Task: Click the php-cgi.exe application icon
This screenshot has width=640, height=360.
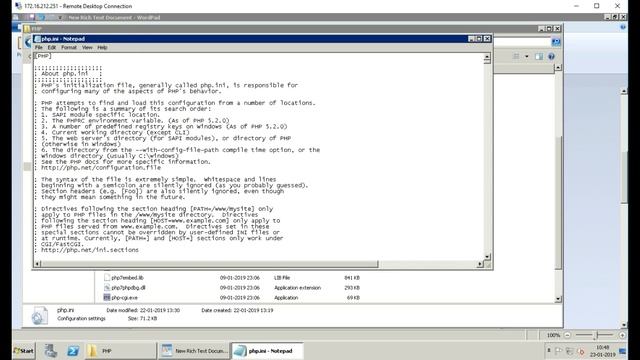Action: click(107, 298)
